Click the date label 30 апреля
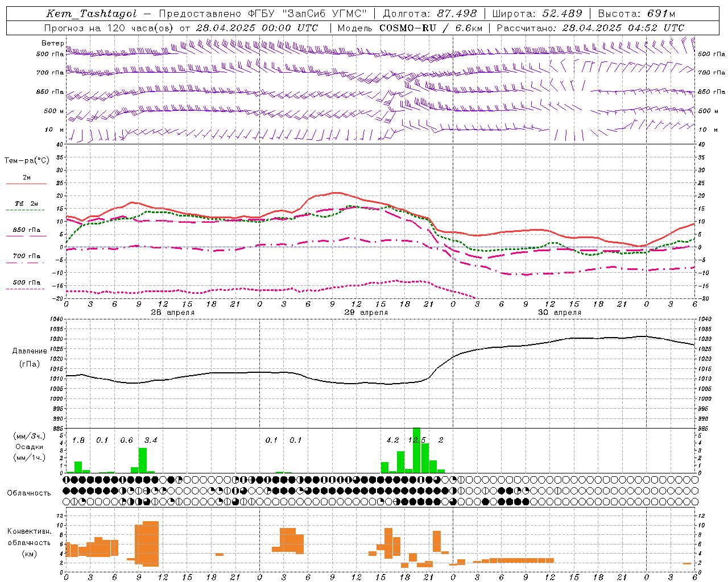Screen dimensions: 728x582 pos(559,312)
